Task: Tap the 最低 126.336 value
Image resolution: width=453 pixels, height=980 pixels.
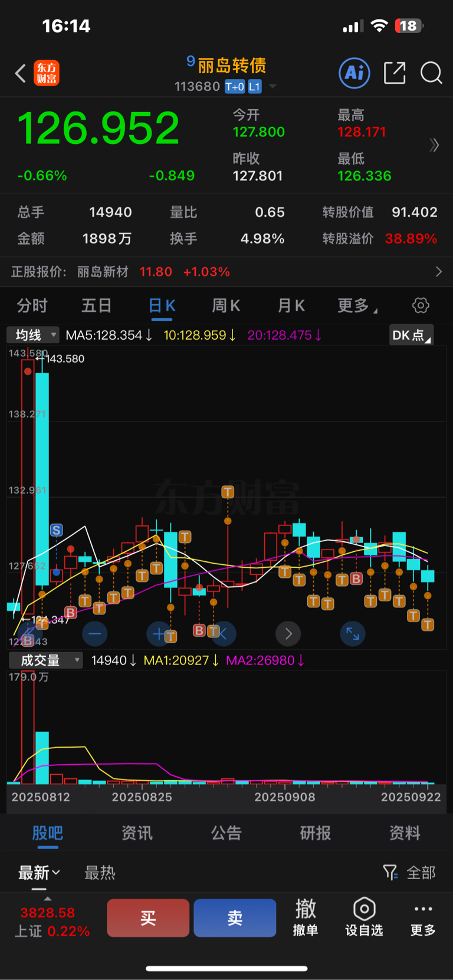Action: pos(365,176)
